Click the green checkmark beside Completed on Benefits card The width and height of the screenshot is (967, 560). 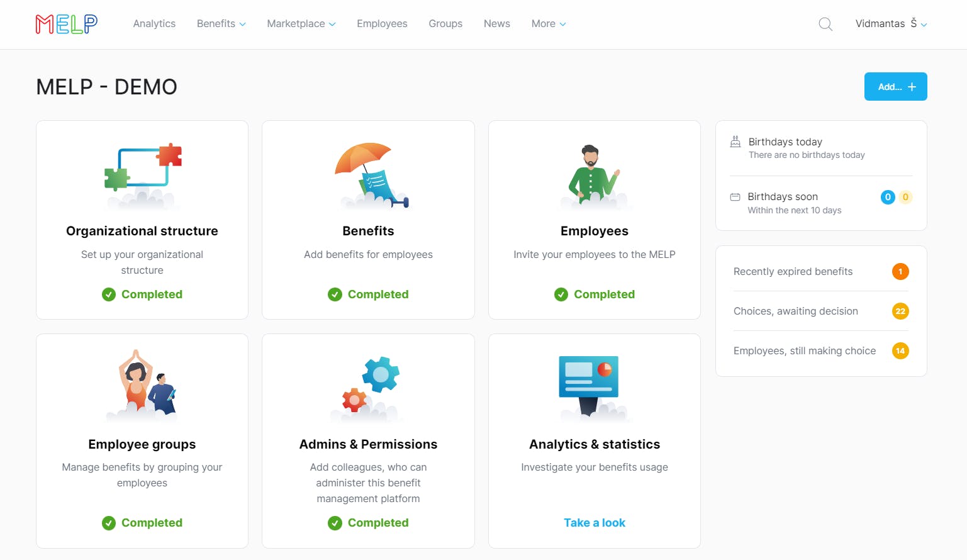pos(335,294)
